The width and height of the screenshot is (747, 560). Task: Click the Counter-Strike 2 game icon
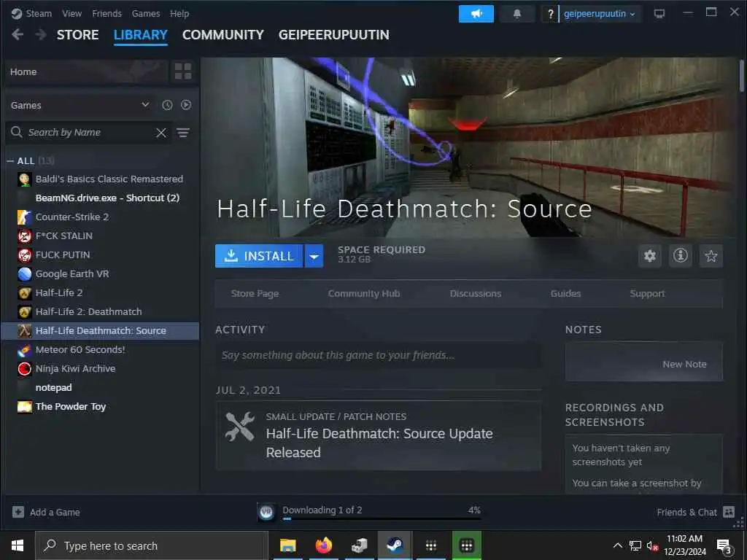click(25, 217)
